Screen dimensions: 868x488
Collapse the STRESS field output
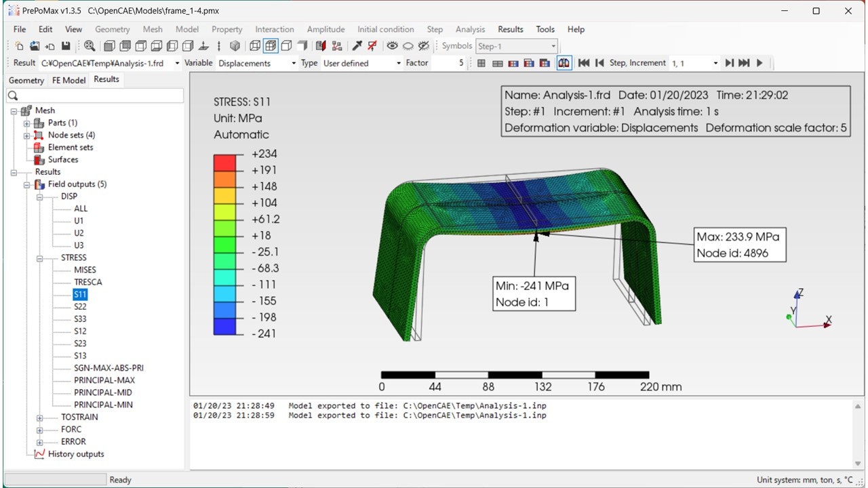pos(40,258)
